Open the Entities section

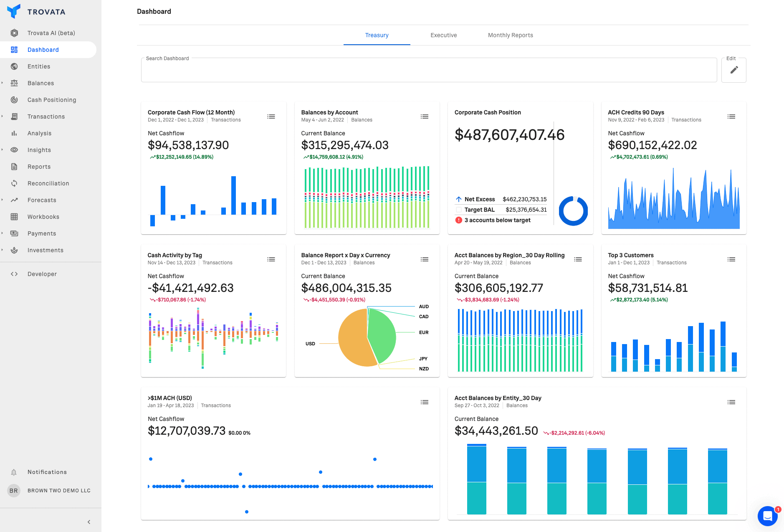pos(39,66)
